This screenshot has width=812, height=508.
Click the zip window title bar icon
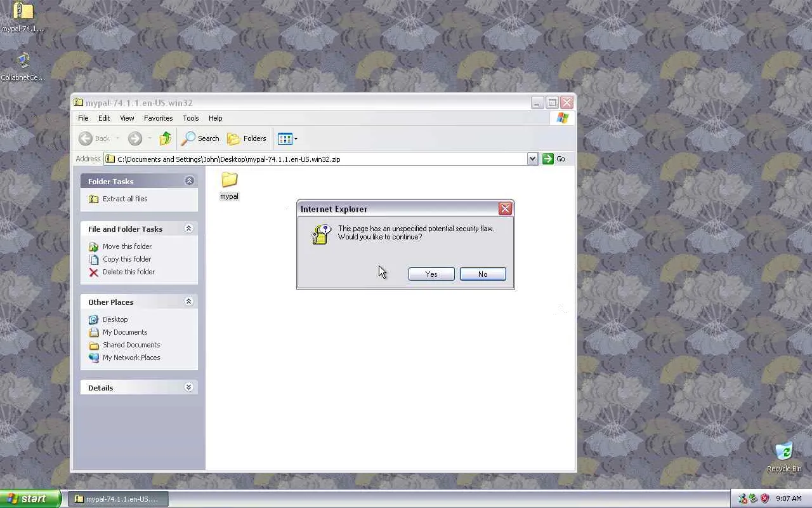[x=78, y=102]
